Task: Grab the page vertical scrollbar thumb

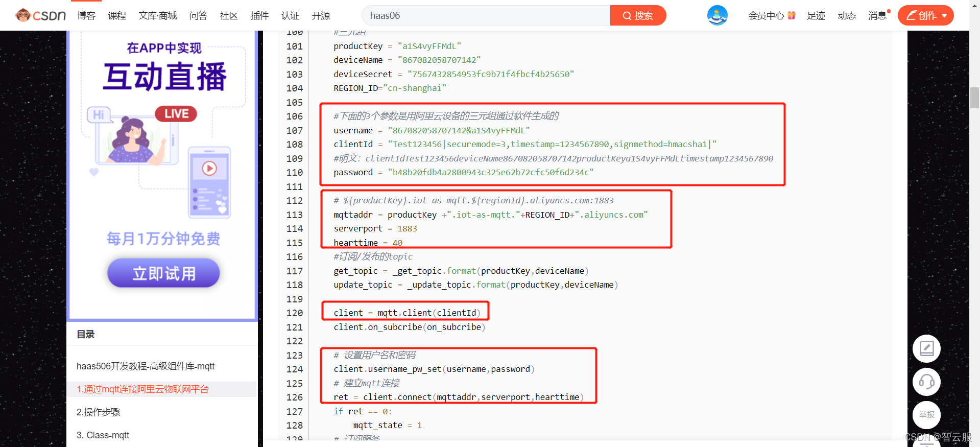Action: (974, 98)
